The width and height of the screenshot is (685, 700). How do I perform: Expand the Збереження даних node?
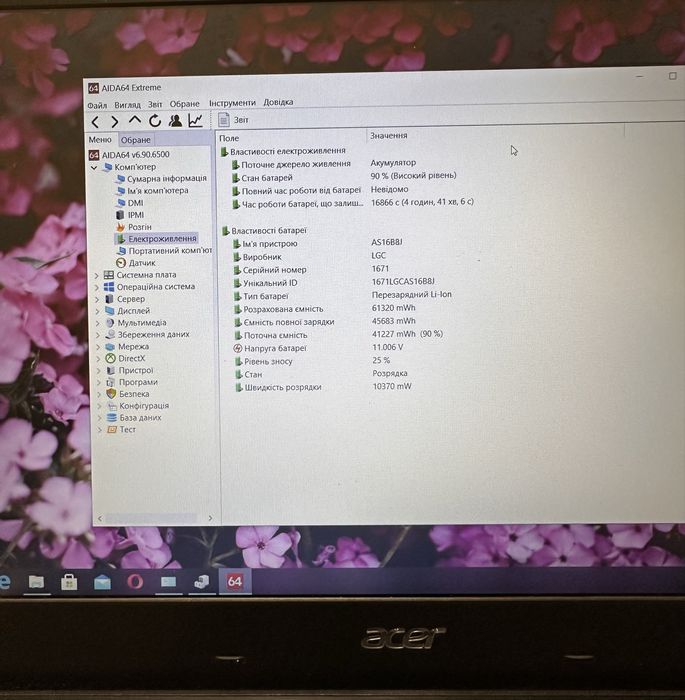[99, 335]
